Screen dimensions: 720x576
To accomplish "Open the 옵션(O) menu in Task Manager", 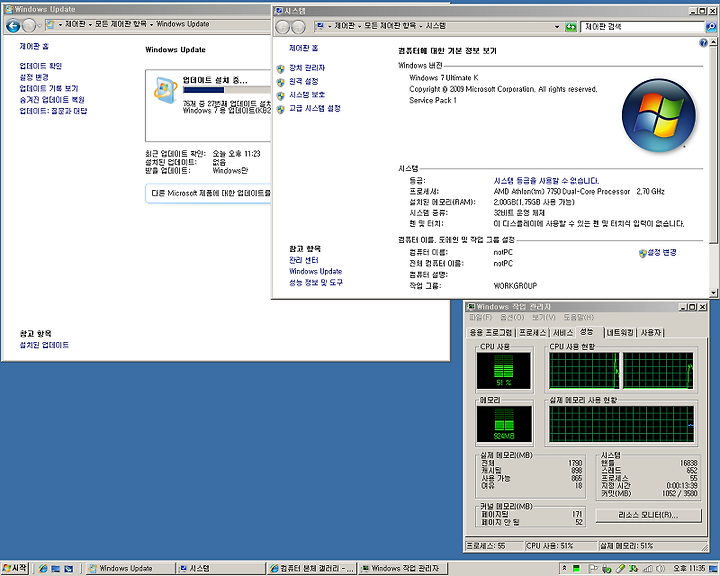I will tap(512, 317).
